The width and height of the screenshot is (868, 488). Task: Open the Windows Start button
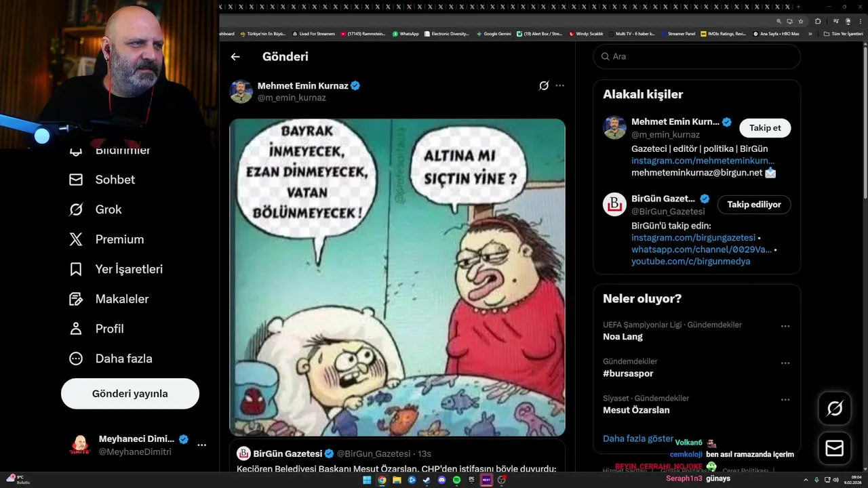(367, 480)
